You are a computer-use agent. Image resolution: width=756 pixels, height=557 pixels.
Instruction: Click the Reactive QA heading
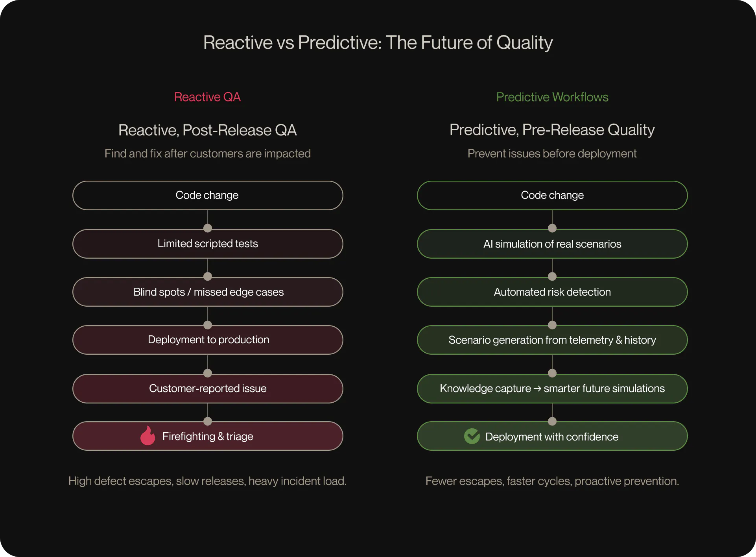207,97
